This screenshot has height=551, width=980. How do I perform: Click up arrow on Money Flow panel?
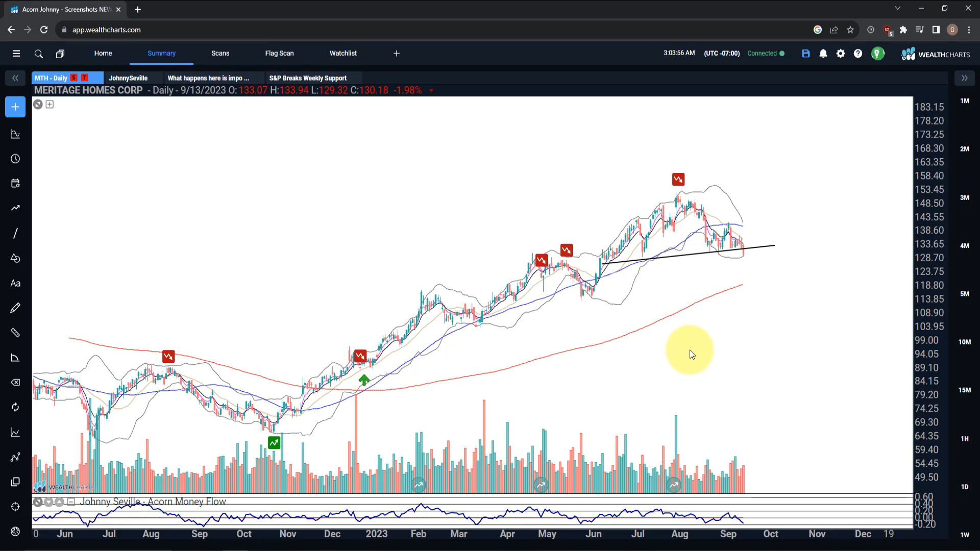(59, 502)
